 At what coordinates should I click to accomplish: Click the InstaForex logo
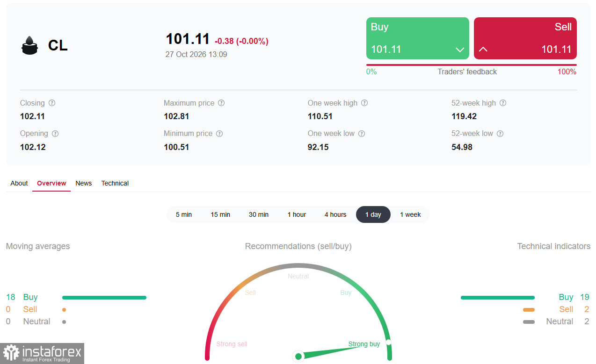click(x=42, y=353)
